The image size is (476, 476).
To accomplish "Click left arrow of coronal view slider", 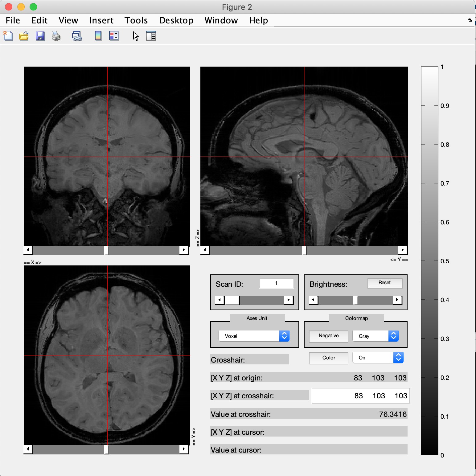I will 28,250.
